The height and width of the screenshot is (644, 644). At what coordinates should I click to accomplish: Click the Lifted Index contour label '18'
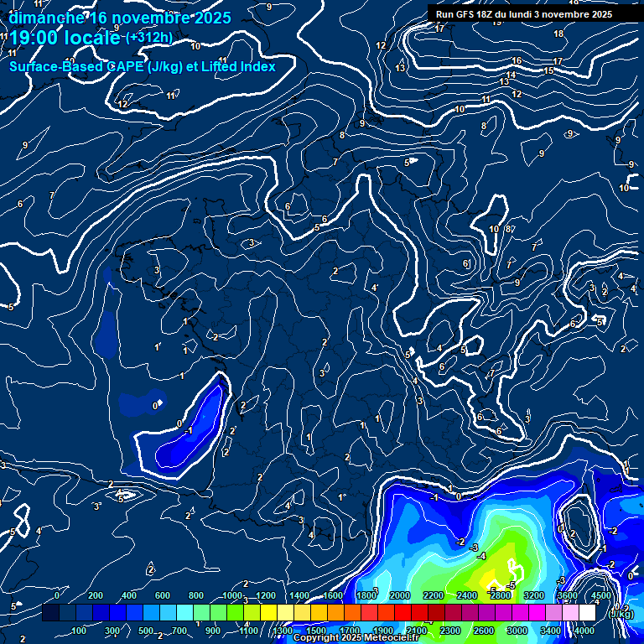click(558, 34)
